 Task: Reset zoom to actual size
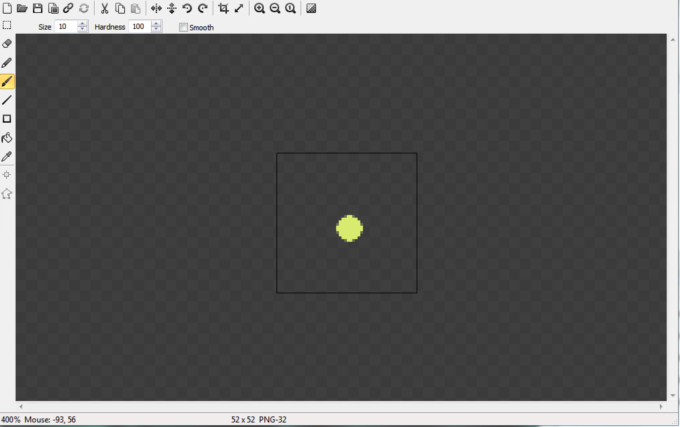pos(291,8)
